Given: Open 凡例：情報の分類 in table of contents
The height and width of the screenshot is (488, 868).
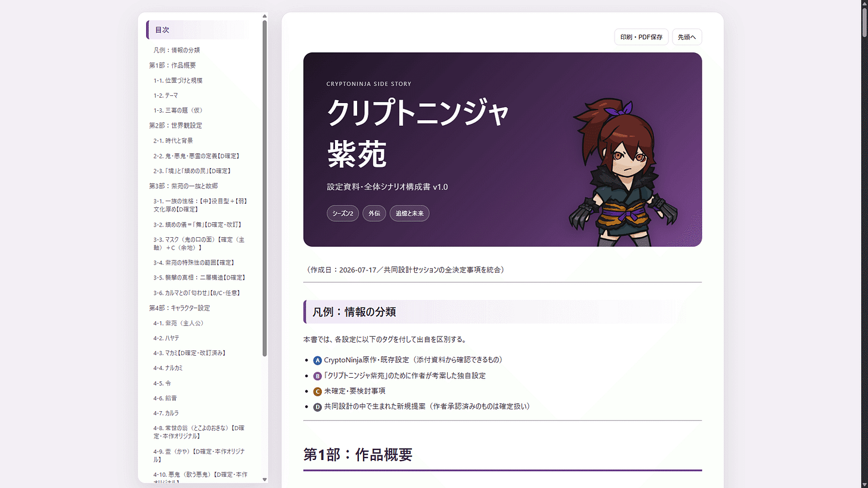Looking at the screenshot, I should click(176, 50).
